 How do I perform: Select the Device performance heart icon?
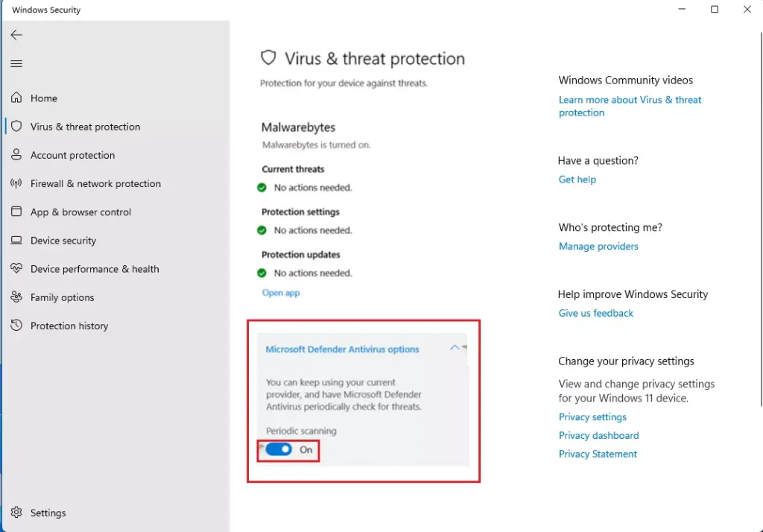tap(16, 269)
